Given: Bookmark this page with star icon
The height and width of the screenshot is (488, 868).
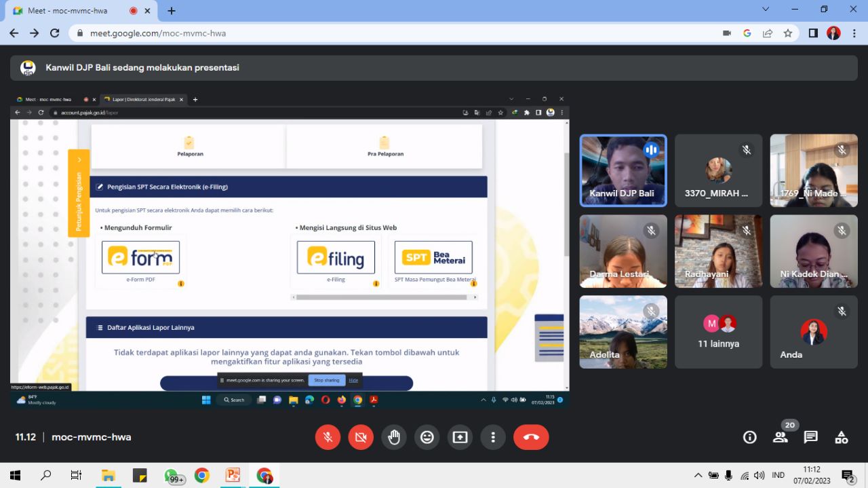Looking at the screenshot, I should coord(788,33).
